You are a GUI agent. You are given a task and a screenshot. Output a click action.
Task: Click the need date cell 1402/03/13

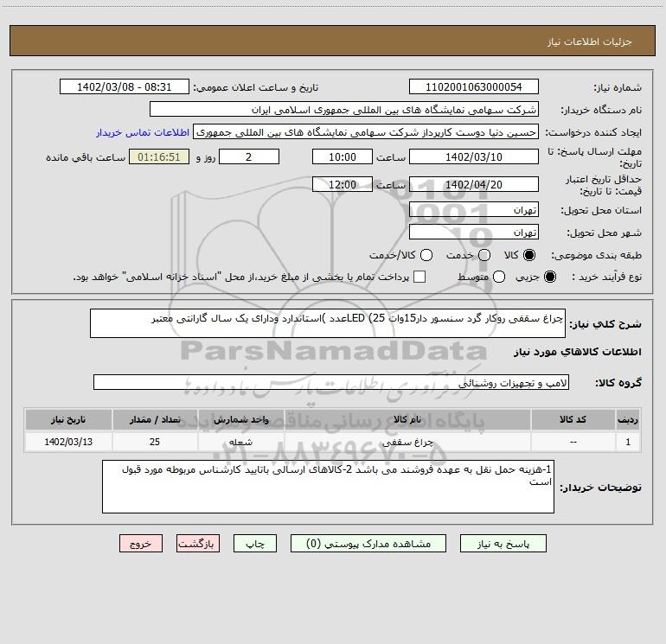pyautogui.click(x=68, y=442)
